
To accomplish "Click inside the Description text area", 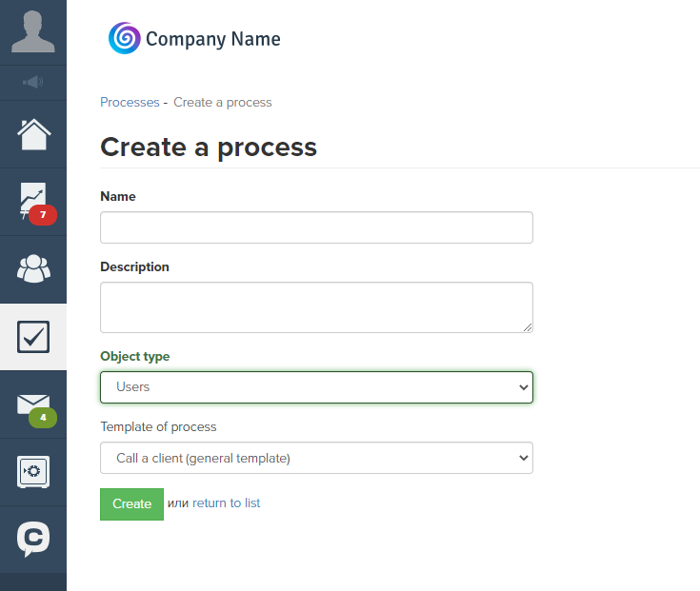I will (x=316, y=307).
